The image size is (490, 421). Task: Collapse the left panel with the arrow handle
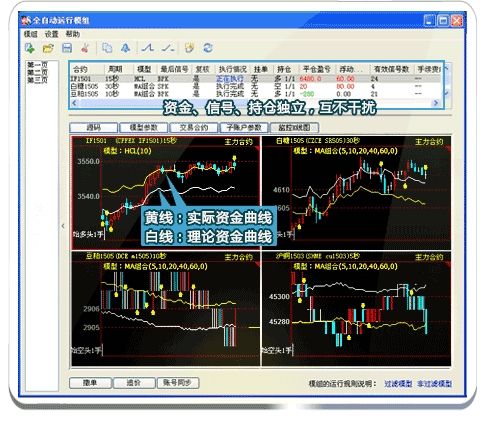point(63,226)
